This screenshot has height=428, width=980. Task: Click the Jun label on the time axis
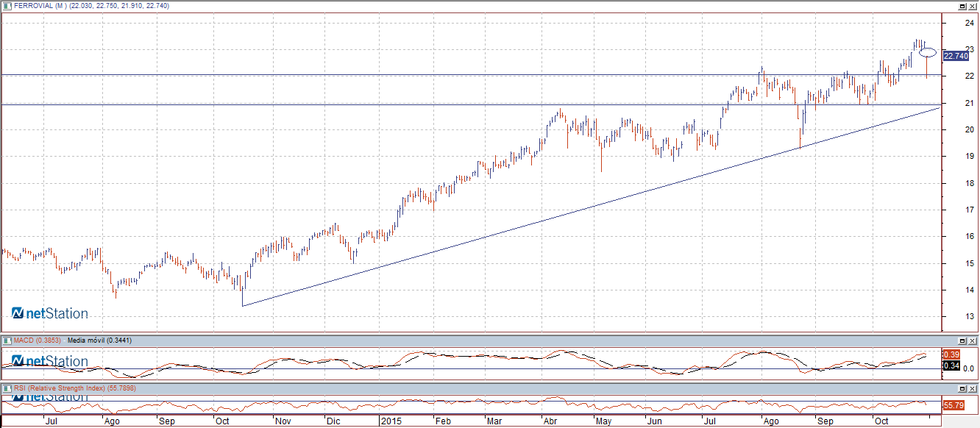654,422
